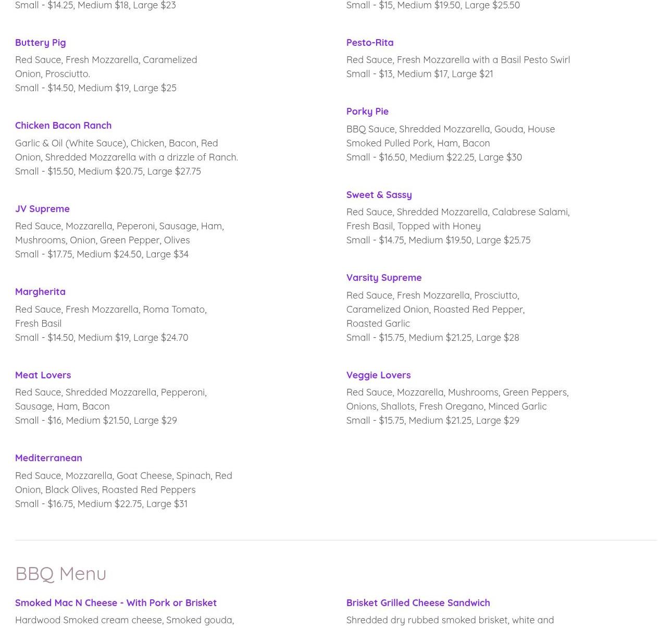Viewport: 672px width, 628px height.
Task: Select the Chicken Bacon Ranch heading
Action: click(x=63, y=125)
